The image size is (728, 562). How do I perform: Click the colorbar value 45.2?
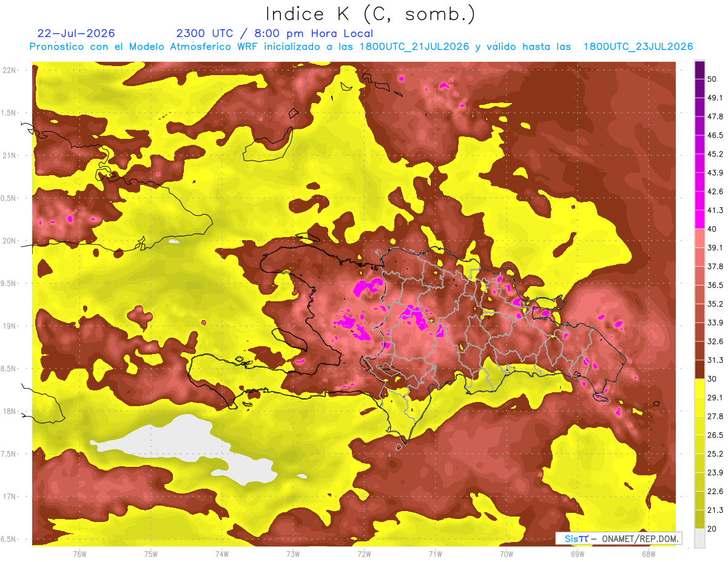tap(715, 154)
